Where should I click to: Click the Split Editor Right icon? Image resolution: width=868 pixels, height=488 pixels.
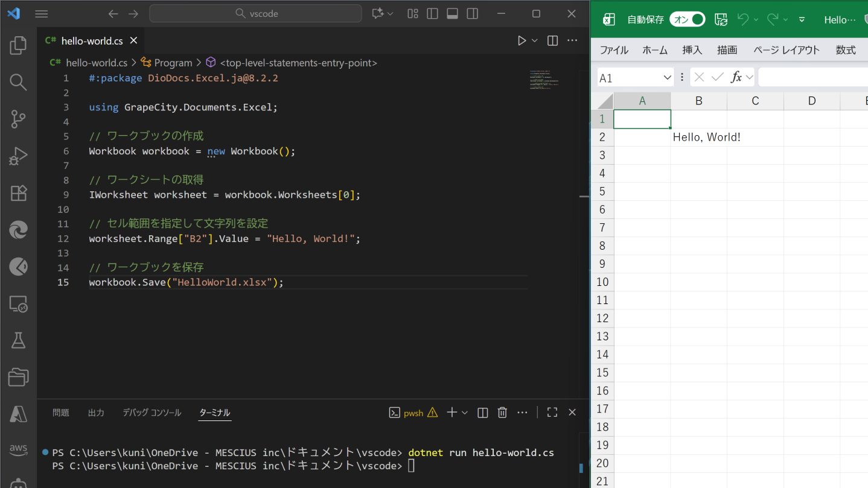coord(552,40)
